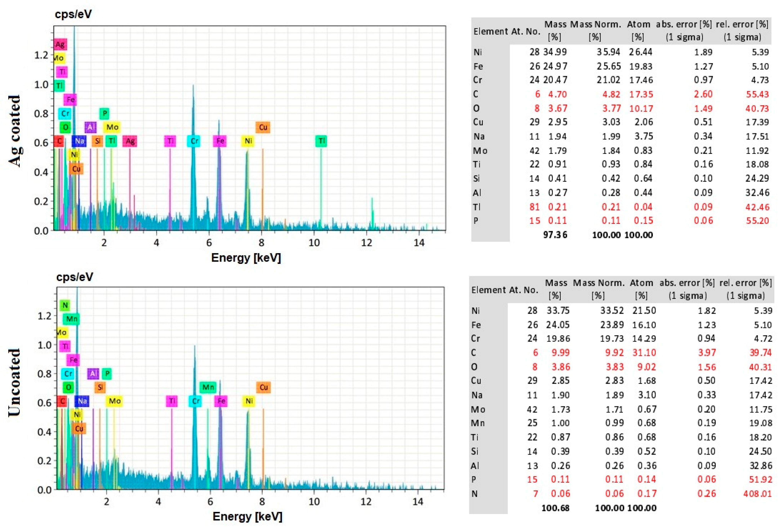Image resolution: width=781 pixels, height=532 pixels.
Task: Click the 'Ag coated' vertical title
Action: pos(15,131)
